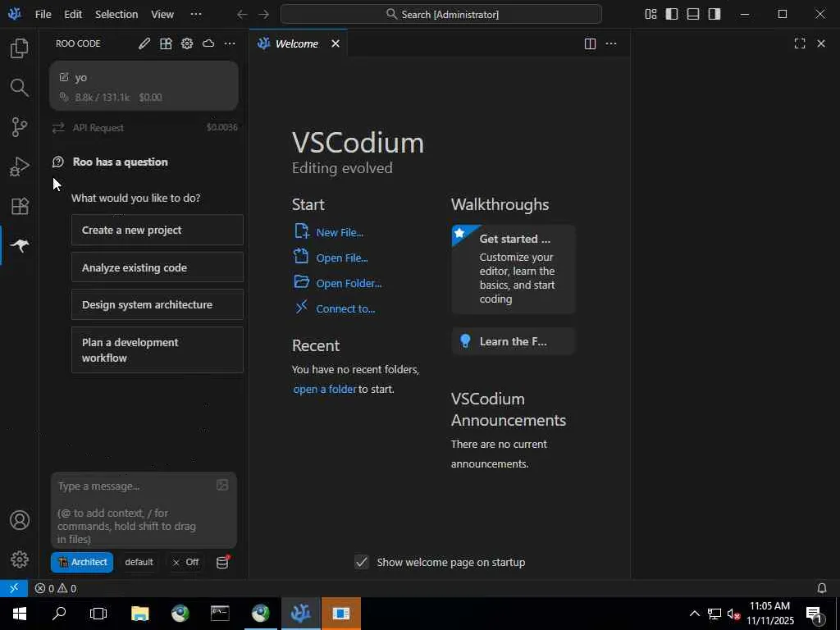Select the Welcome tab
This screenshot has width=840, height=630.
pyautogui.click(x=298, y=44)
